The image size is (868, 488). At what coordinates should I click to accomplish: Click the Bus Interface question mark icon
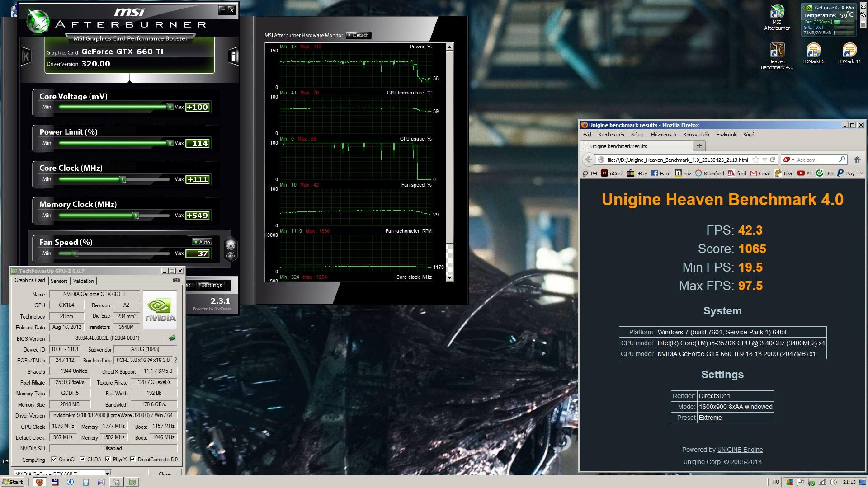pyautogui.click(x=176, y=360)
